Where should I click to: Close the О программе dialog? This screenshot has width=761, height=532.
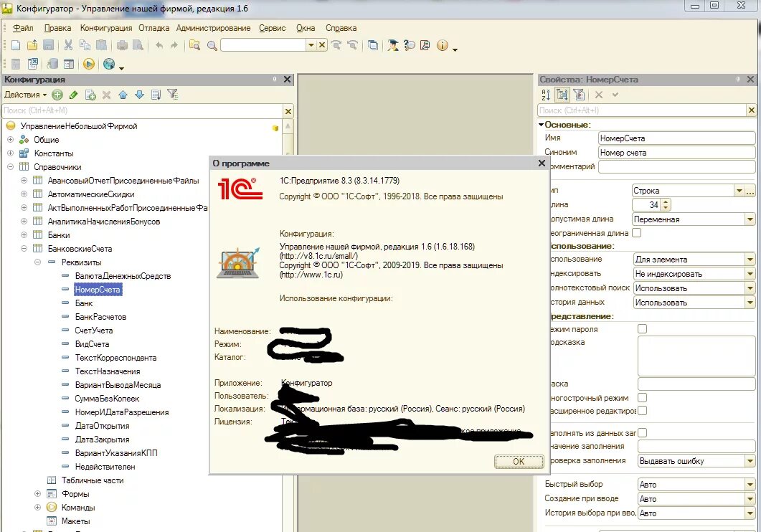[542, 163]
